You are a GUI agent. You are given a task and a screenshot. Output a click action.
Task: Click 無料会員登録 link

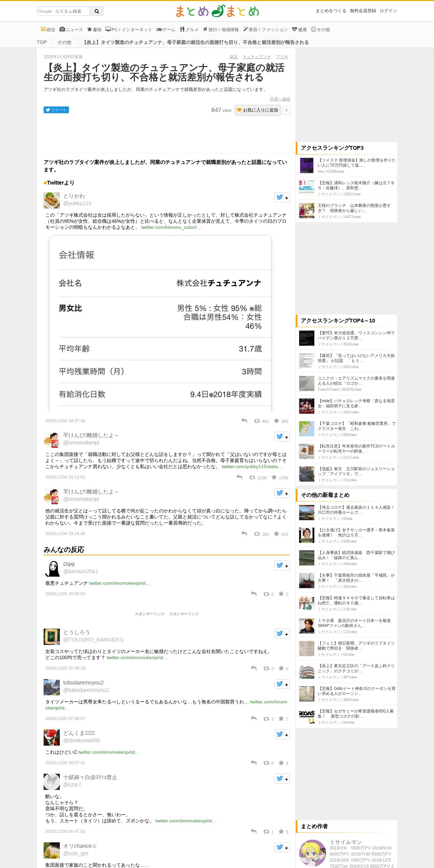[363, 11]
